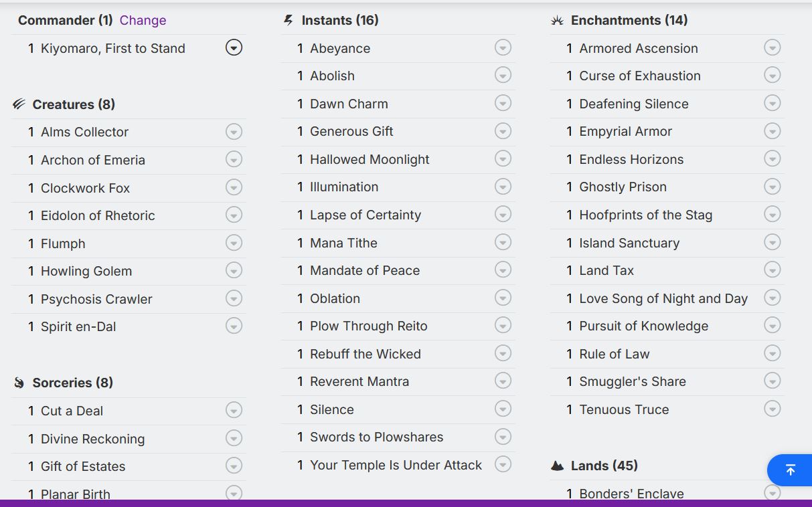812x507 pixels.
Task: Click the Lands mountain icon
Action: (x=557, y=466)
